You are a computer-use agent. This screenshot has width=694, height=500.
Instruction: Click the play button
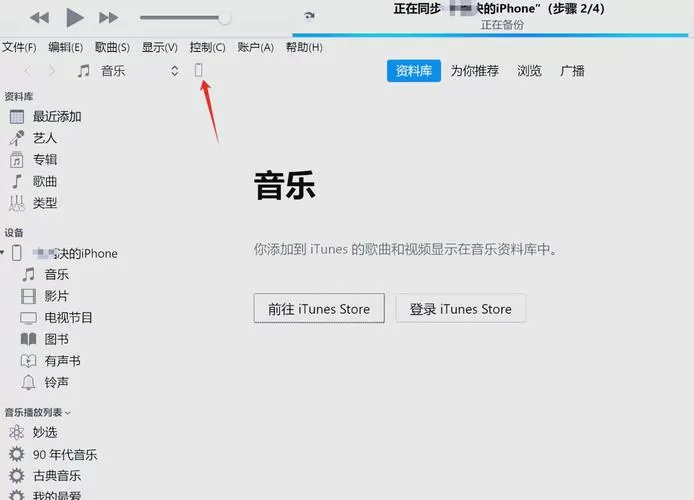(74, 18)
